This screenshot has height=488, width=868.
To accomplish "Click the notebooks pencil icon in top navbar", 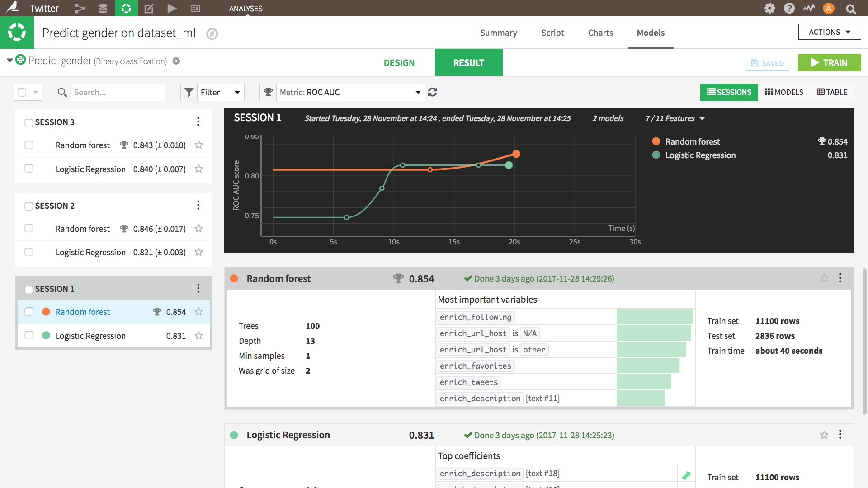I will (x=149, y=8).
